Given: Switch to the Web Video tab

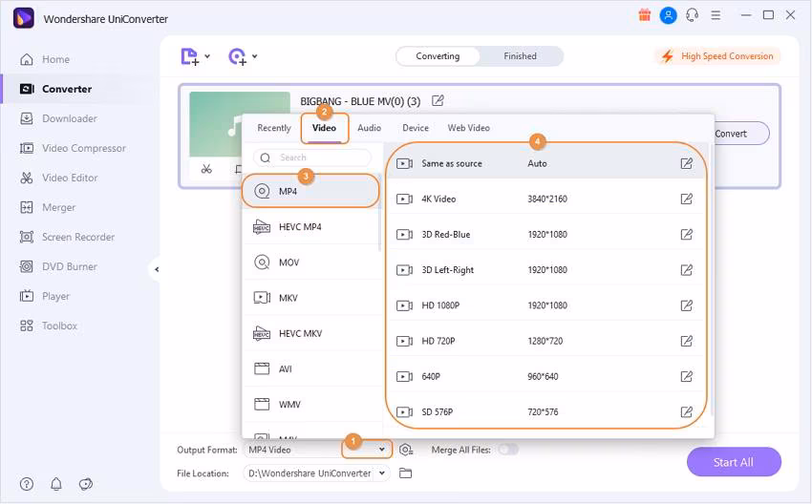Looking at the screenshot, I should pos(469,128).
